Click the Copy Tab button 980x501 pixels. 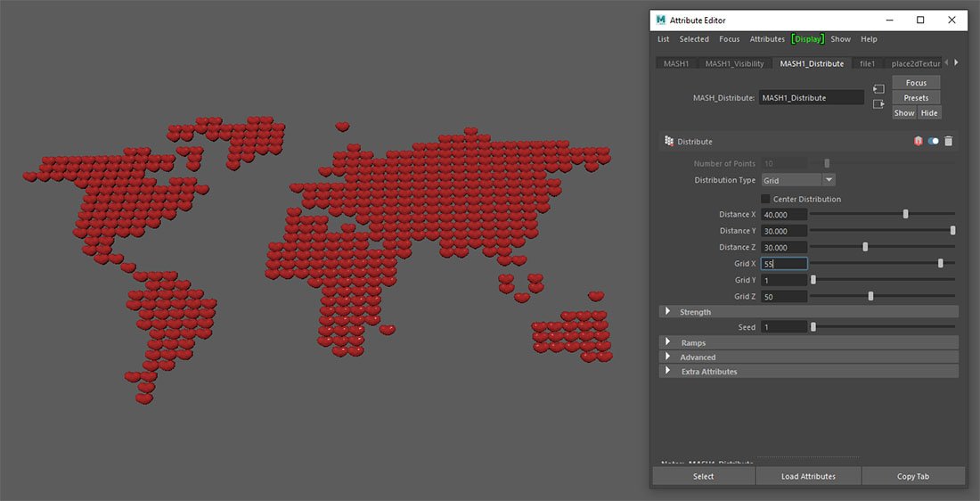[x=913, y=476]
